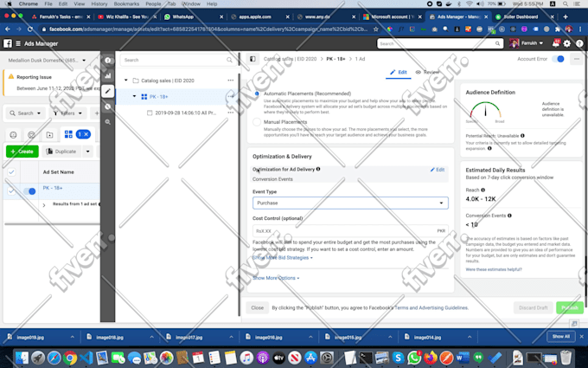Screen dimensions: 588x368
Task: Open WhatsApp from the Dock
Action: 414,358
